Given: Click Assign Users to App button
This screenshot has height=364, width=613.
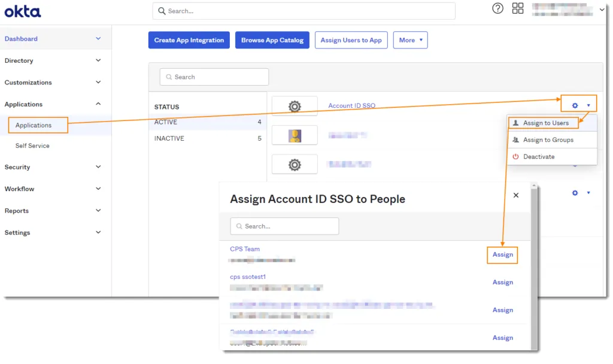Looking at the screenshot, I should [351, 40].
